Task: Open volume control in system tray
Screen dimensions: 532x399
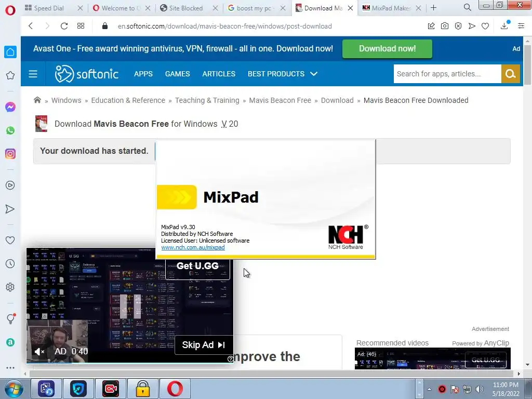Action: point(480,389)
